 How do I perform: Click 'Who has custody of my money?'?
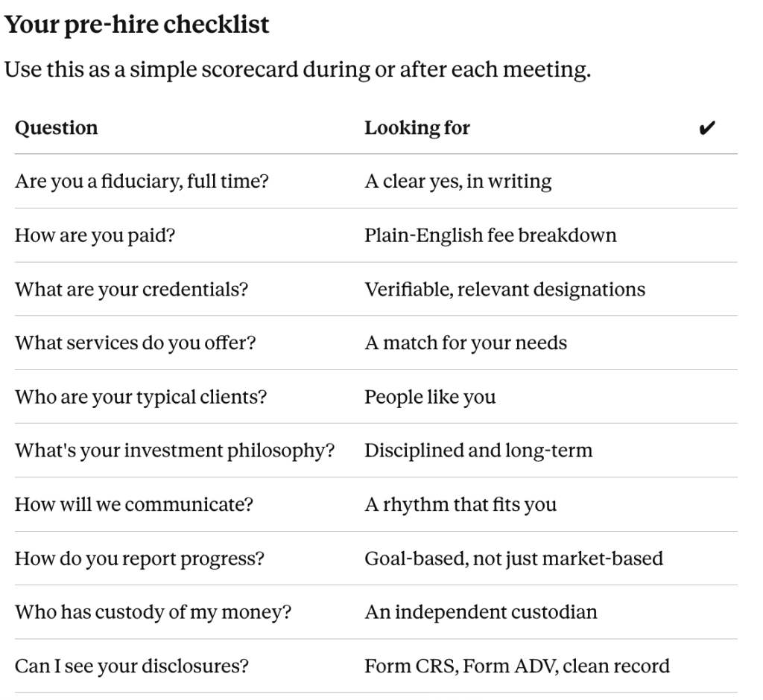coord(153,612)
